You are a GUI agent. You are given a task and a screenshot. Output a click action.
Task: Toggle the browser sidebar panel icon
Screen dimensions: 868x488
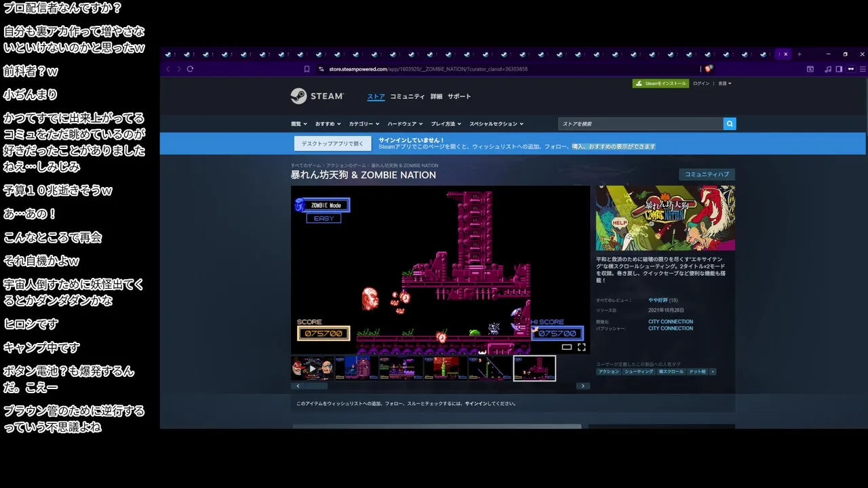click(x=839, y=69)
